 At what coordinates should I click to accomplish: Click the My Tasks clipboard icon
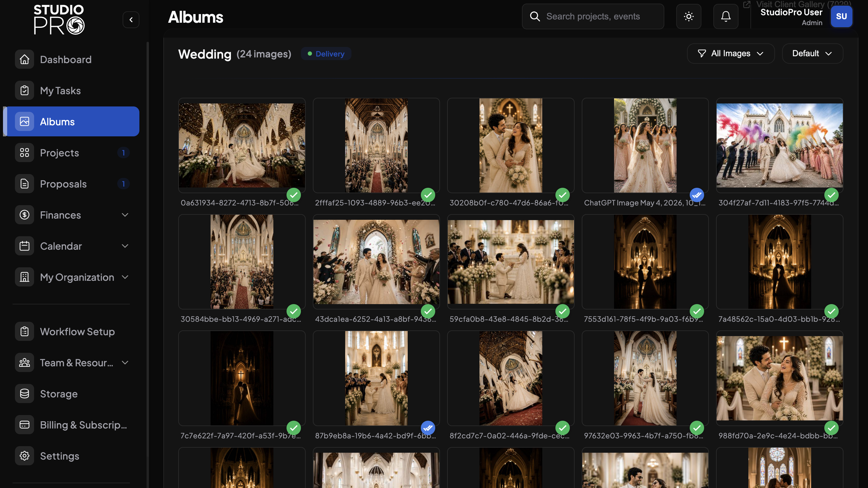[x=24, y=90]
